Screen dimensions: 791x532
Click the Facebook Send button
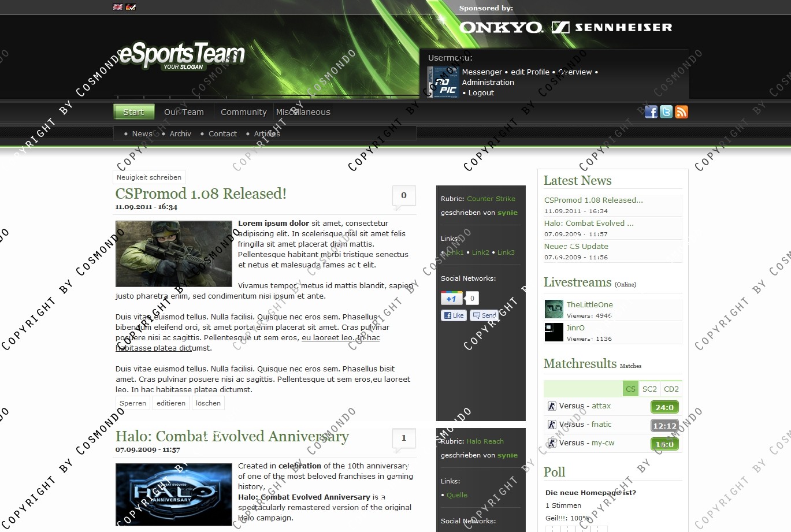pyautogui.click(x=484, y=315)
